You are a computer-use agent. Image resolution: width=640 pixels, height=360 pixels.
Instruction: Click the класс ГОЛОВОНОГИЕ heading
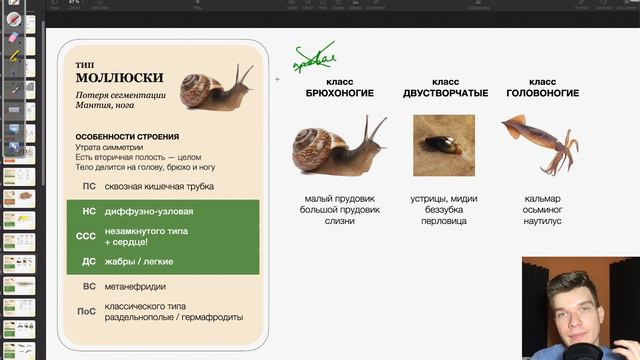[x=542, y=88]
